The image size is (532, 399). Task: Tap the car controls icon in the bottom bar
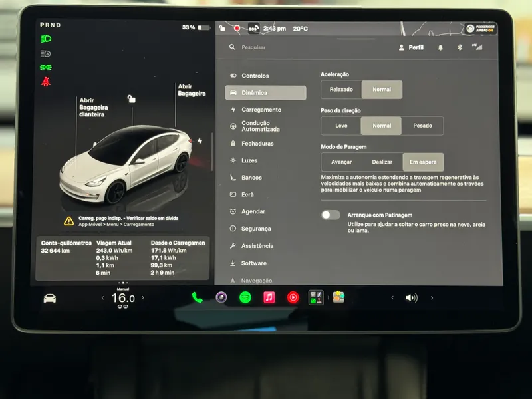[49, 298]
